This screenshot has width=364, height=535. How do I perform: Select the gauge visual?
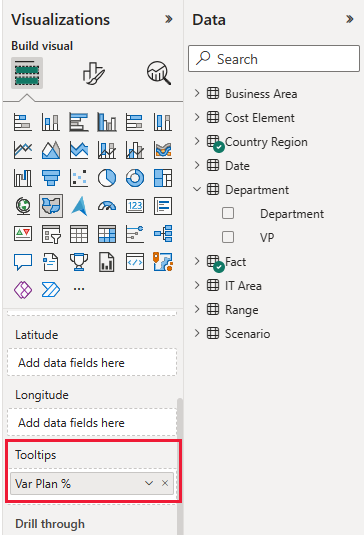coord(107,206)
